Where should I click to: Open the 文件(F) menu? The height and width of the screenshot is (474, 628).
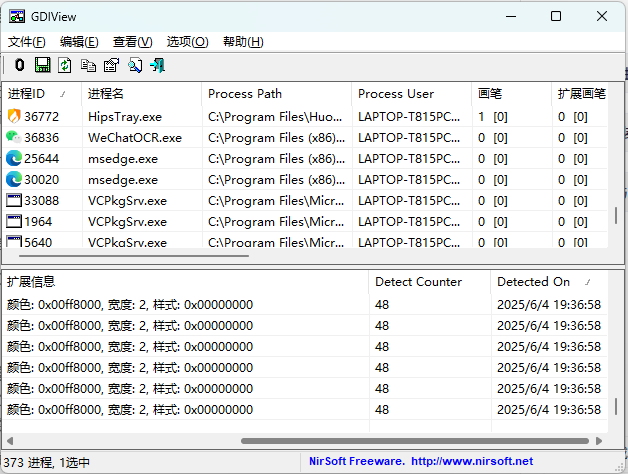[27, 42]
